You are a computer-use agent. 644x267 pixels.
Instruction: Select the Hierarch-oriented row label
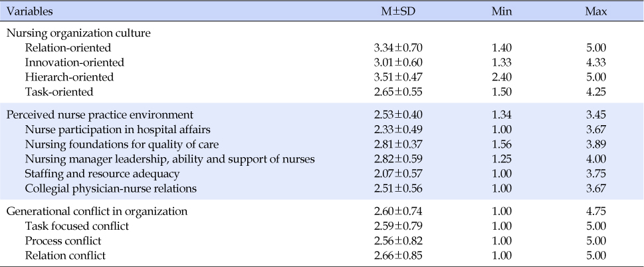(x=69, y=77)
